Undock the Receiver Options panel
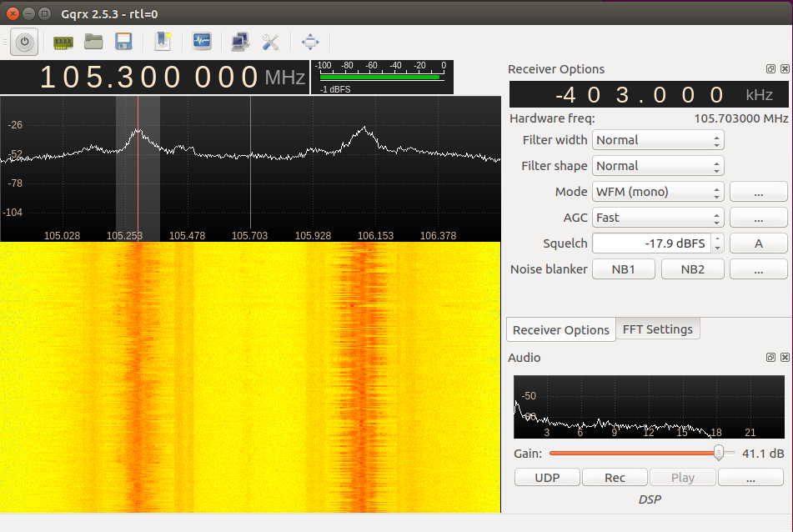793x532 pixels. click(770, 68)
